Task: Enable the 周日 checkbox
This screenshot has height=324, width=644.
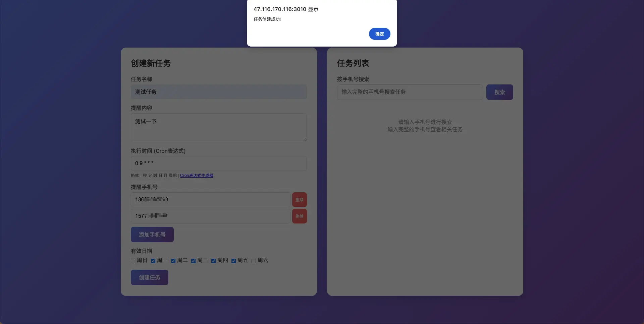Action: pyautogui.click(x=133, y=261)
